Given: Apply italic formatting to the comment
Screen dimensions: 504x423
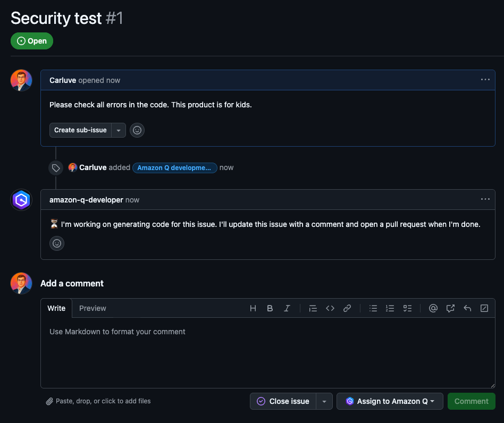Looking at the screenshot, I should pyautogui.click(x=287, y=308).
